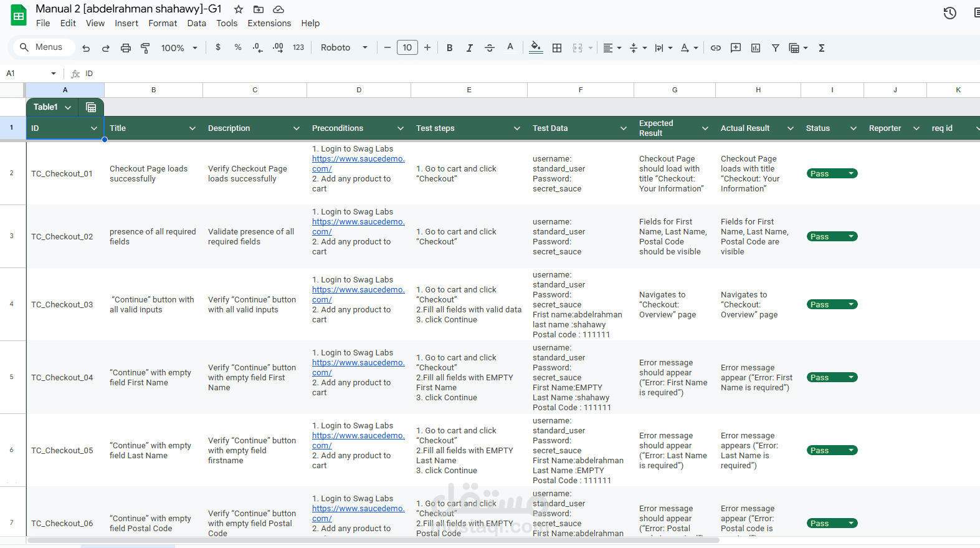
Task: Open the Functions sigma menu
Action: point(822,48)
